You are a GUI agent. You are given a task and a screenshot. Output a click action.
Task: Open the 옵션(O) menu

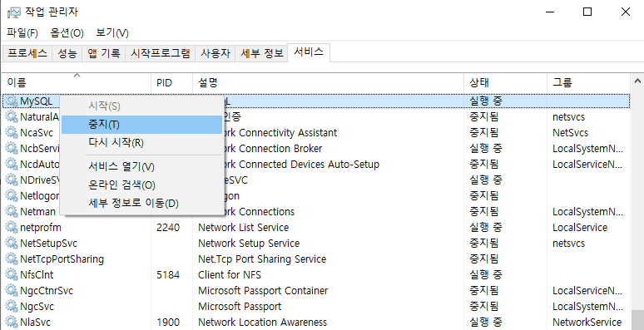pos(67,33)
